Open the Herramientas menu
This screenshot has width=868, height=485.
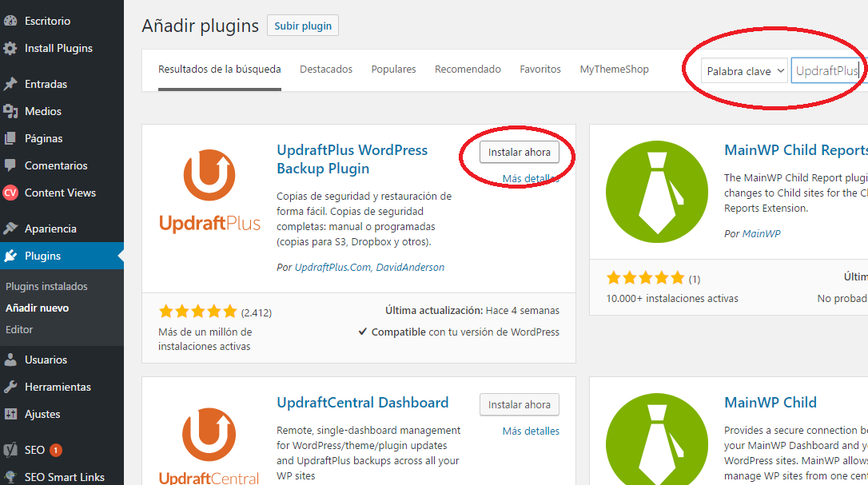[x=58, y=387]
